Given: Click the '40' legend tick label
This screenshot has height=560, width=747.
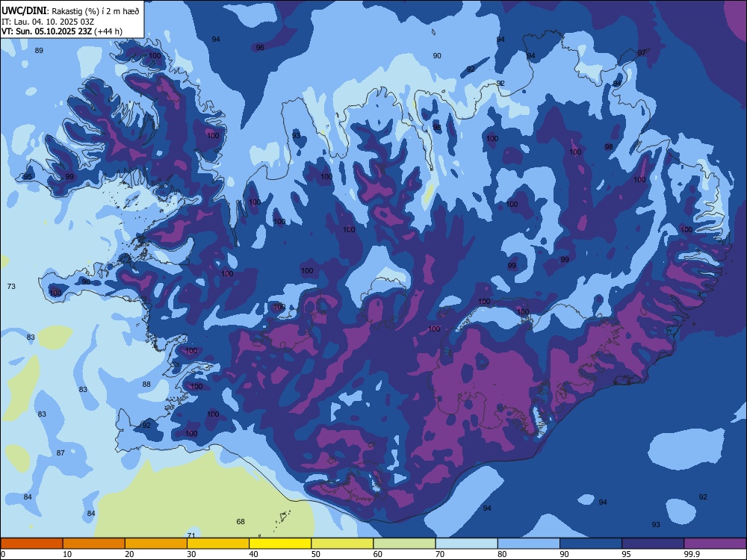Looking at the screenshot, I should [253, 554].
